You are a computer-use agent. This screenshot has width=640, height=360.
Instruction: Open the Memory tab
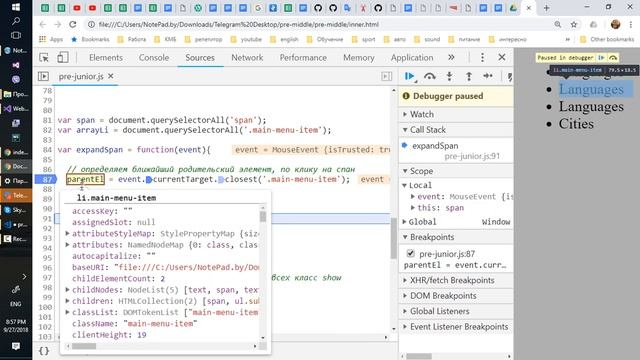[x=359, y=58]
